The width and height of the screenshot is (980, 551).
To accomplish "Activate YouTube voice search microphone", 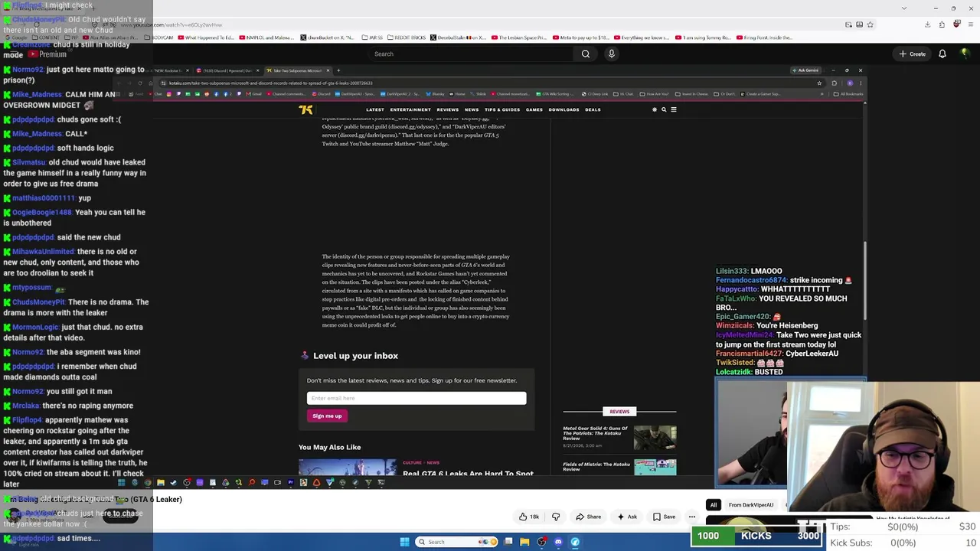I will [x=611, y=54].
